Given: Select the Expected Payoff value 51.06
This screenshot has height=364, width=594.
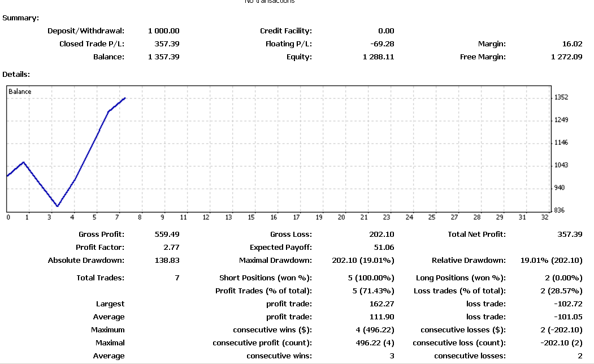Looking at the screenshot, I should pos(384,248).
